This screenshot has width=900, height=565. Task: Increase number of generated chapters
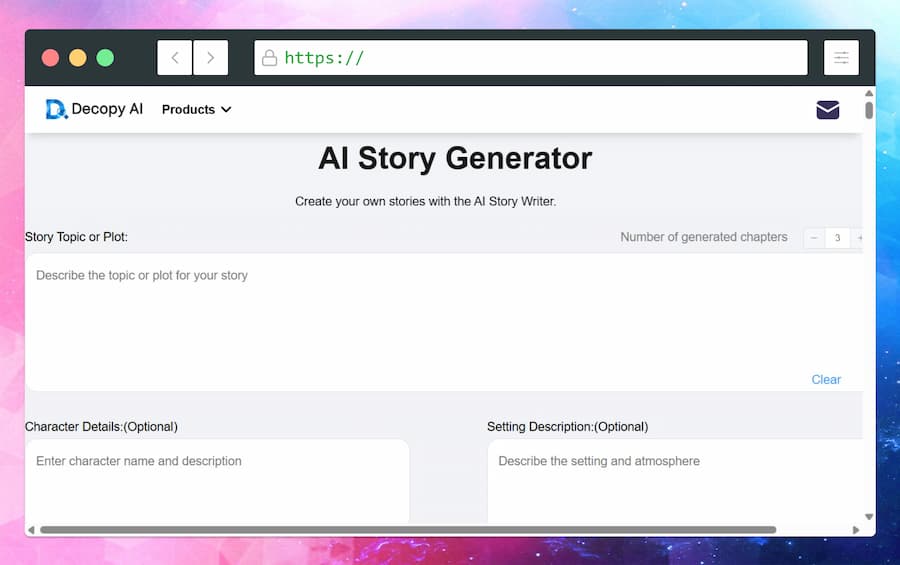(859, 238)
